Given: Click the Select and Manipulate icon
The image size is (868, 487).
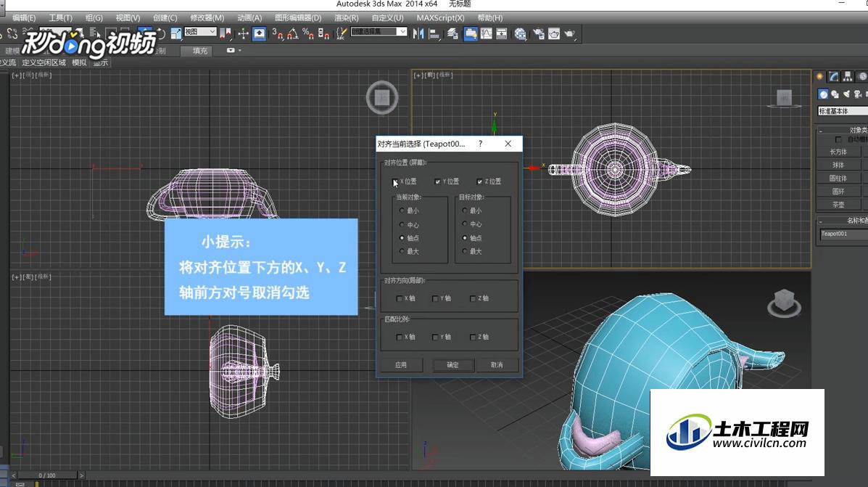Looking at the screenshot, I should (x=243, y=34).
